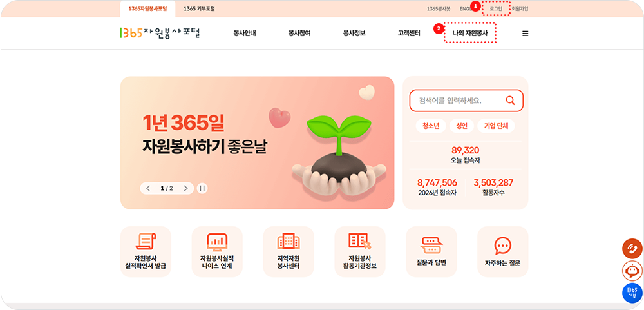Focus the 검색어를 입력하세요 search field
Viewport: 644px width, 310px height.
coord(466,101)
